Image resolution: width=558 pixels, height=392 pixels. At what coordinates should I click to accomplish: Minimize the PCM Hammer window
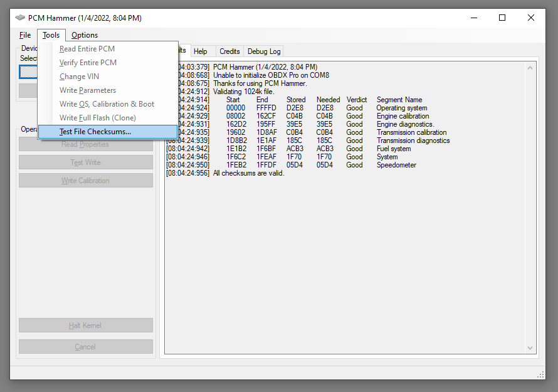[473, 18]
